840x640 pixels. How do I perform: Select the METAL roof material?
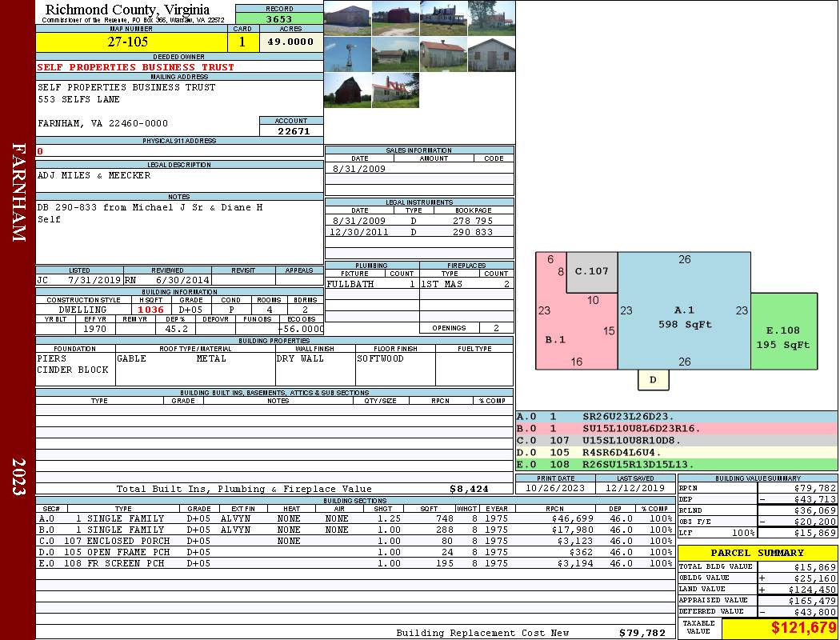(211, 358)
